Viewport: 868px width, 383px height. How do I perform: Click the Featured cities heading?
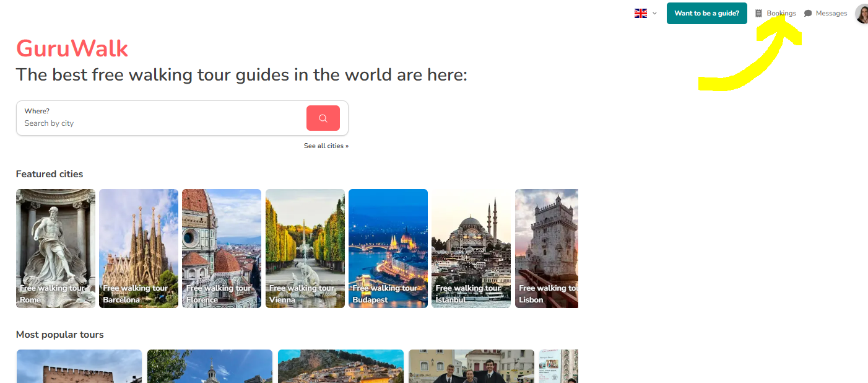50,174
